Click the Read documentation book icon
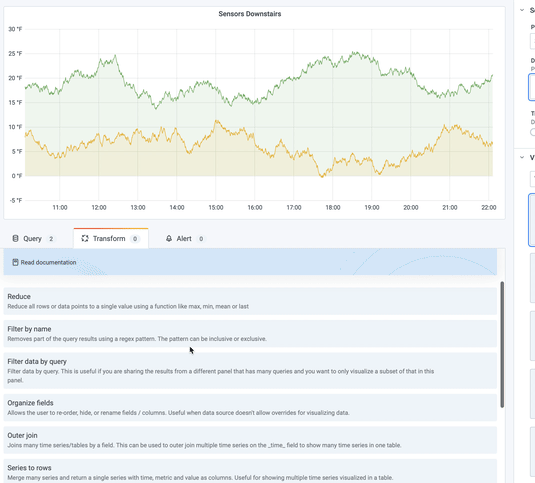The image size is (535, 483). pyautogui.click(x=15, y=262)
